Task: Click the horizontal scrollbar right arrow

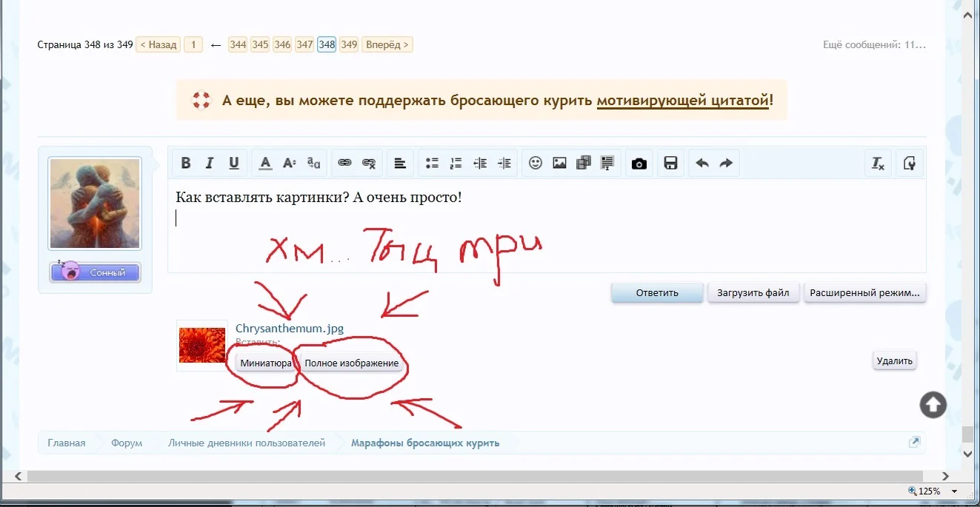Action: pos(945,476)
